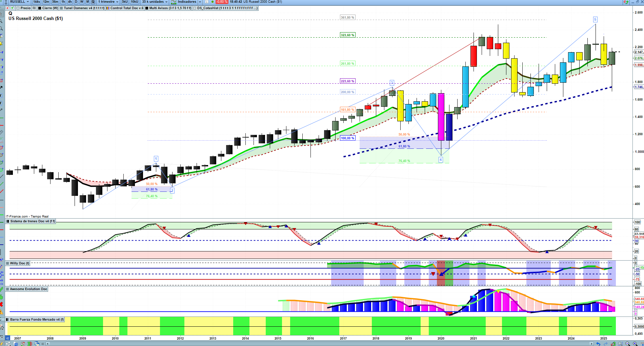Image resolution: width=644 pixels, height=346 pixels.
Task: Switch chart to Daily (D) timeframe
Action: point(76,2)
